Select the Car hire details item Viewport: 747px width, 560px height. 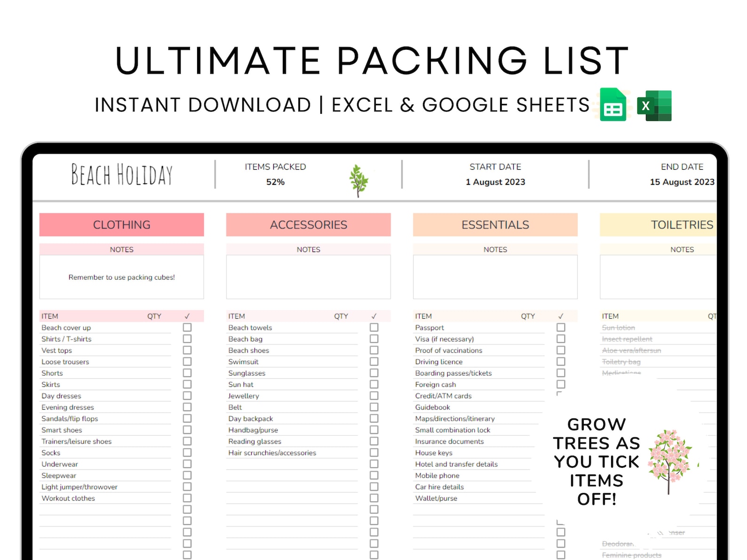point(439,487)
